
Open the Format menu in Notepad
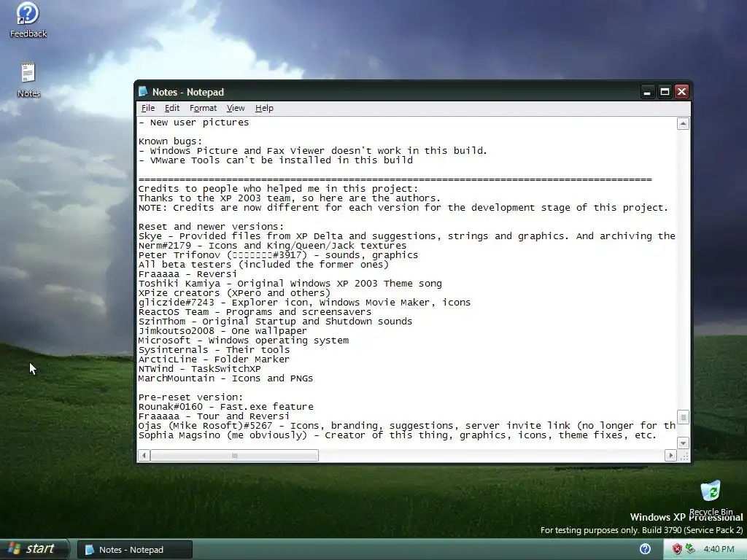click(203, 108)
